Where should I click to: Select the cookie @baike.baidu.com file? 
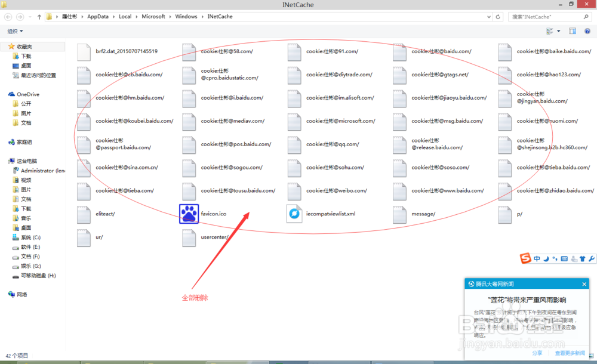[x=545, y=52]
